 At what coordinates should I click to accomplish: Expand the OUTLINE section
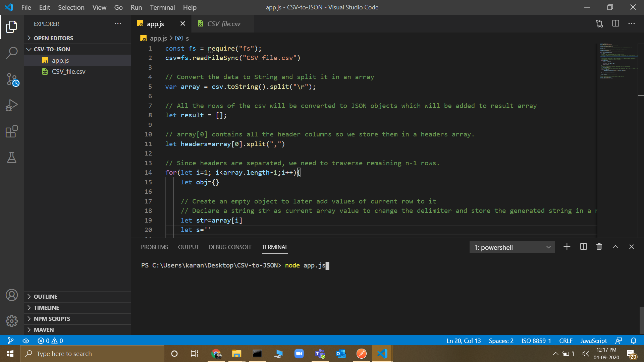pos(46,297)
